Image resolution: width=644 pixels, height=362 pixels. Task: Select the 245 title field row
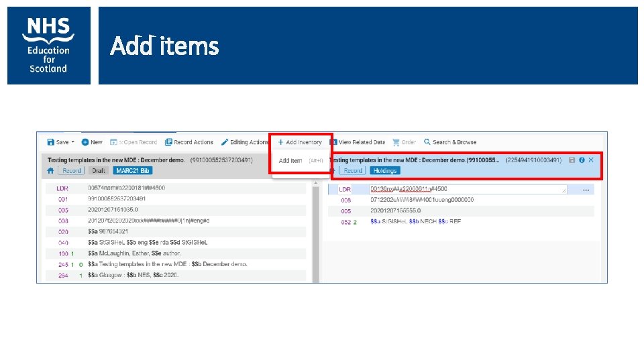coord(176,264)
